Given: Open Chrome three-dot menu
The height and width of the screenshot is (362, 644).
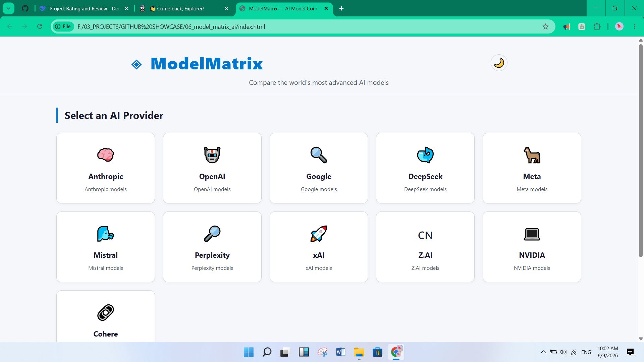Looking at the screenshot, I should coord(634,26).
